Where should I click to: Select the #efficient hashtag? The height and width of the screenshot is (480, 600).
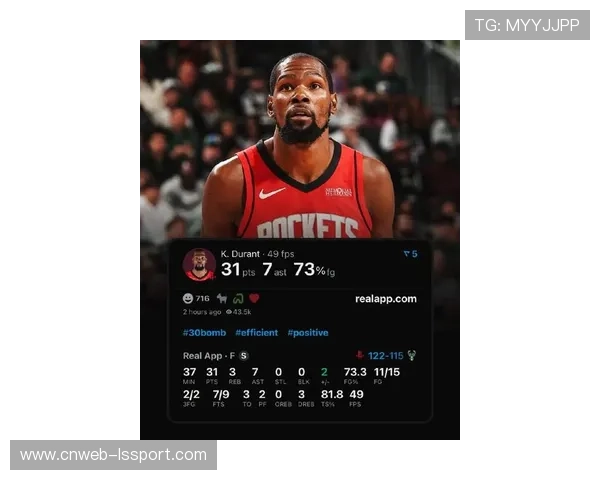257,332
